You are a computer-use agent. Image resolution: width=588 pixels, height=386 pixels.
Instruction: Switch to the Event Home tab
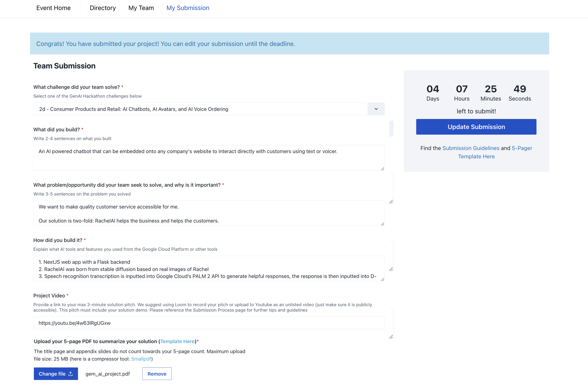click(53, 8)
